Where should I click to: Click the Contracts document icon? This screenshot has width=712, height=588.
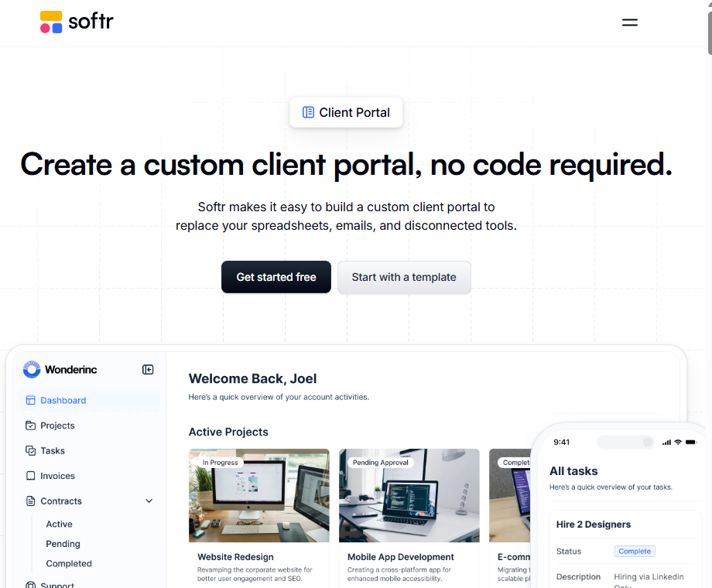pos(30,501)
